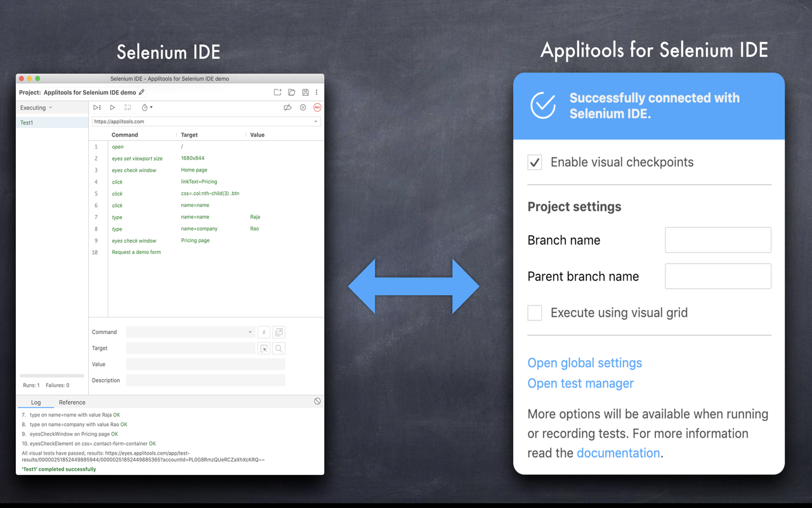Run all tests in the suite

pos(97,108)
